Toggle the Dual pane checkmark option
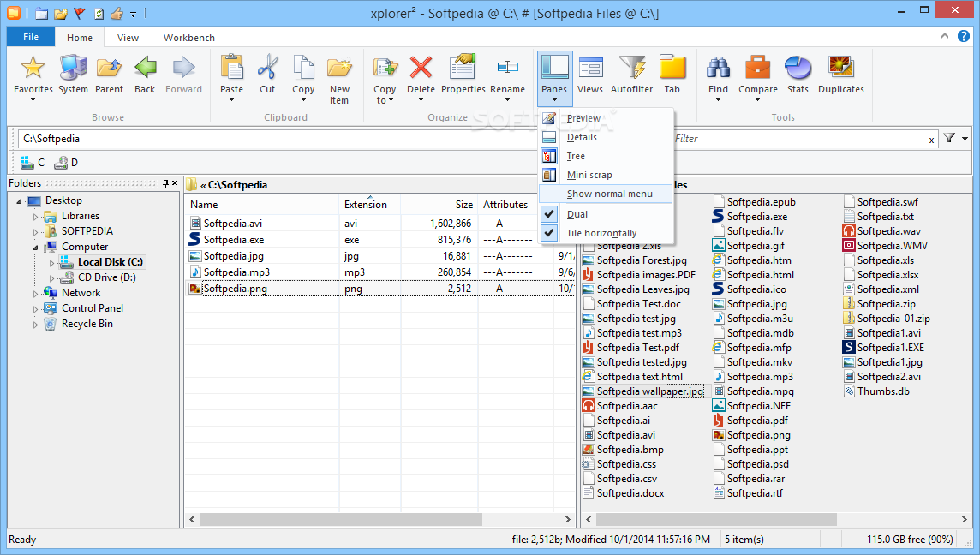This screenshot has width=980, height=555. click(606, 214)
